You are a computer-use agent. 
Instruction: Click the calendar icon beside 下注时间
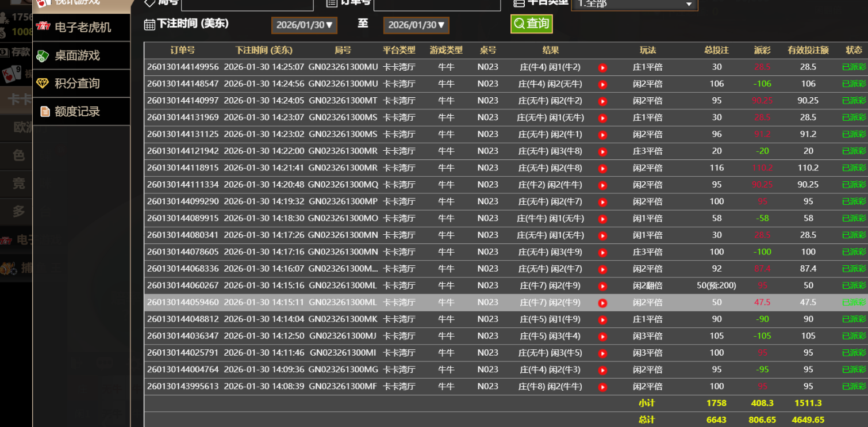[149, 24]
